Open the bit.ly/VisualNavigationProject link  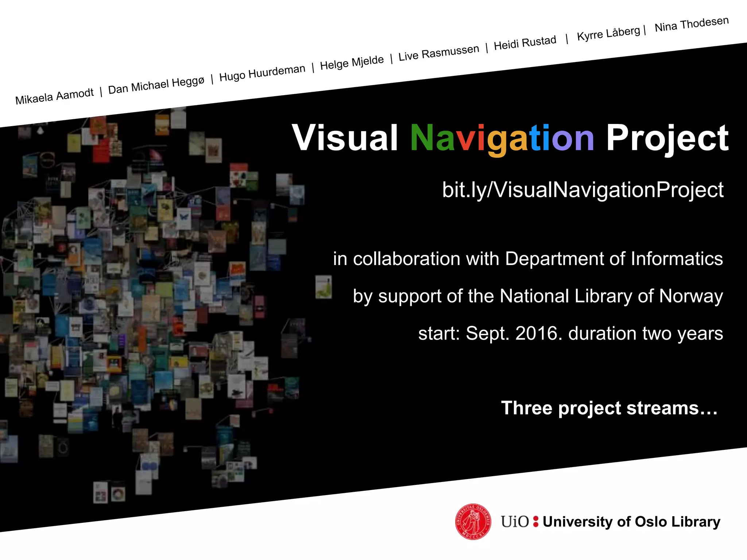[582, 190]
